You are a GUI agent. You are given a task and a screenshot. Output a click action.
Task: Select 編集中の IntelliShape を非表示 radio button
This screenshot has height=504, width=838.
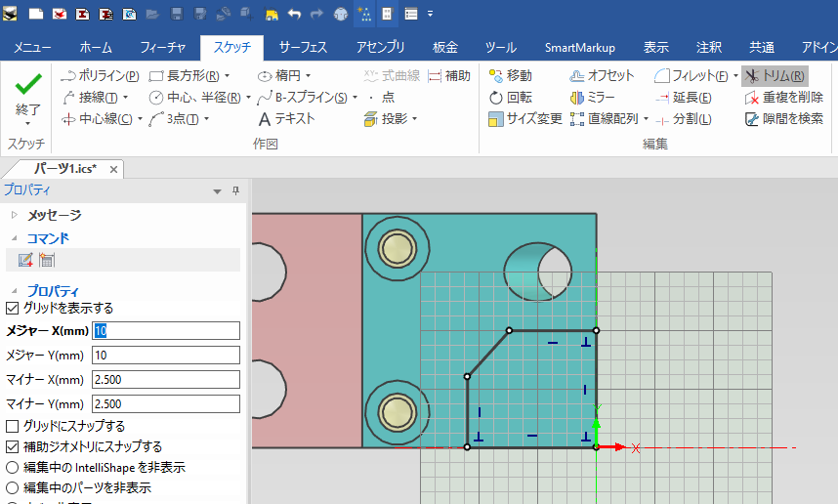coord(13,467)
